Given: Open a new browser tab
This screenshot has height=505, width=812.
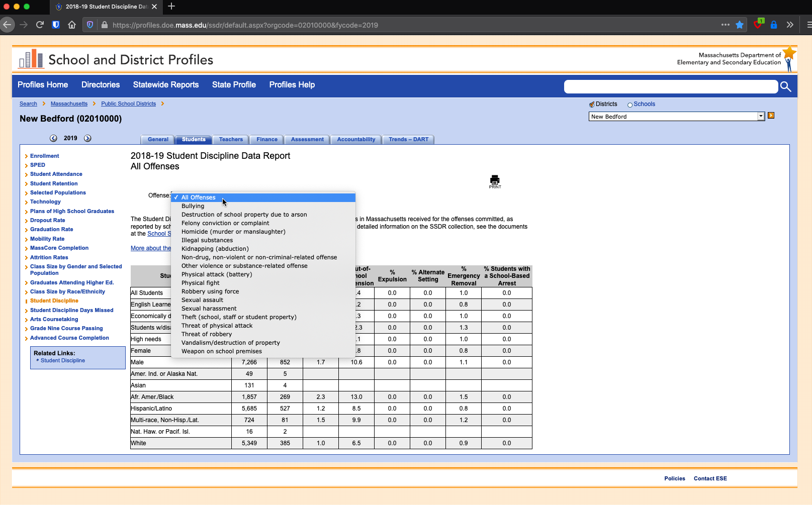Looking at the screenshot, I should 171,7.
